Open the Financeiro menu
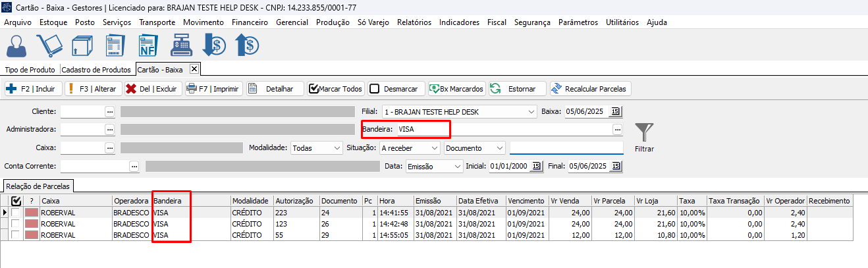 point(250,22)
